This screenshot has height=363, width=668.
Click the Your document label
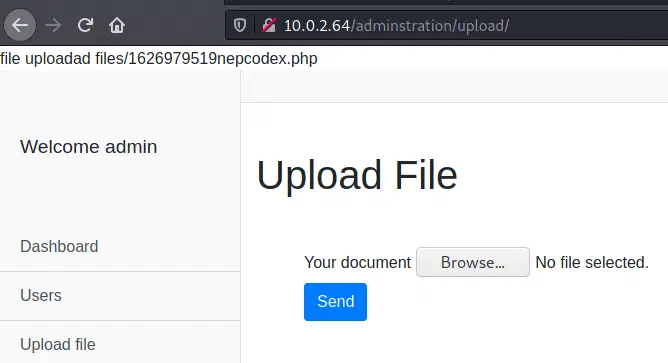point(357,262)
